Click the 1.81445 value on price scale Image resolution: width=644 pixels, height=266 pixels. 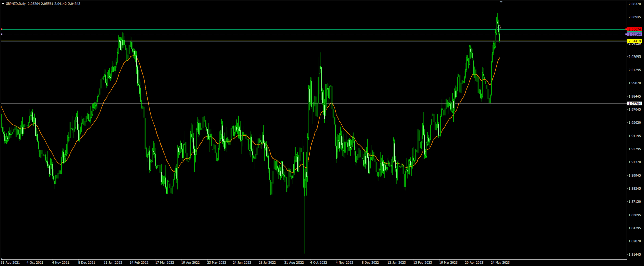pos(634,254)
